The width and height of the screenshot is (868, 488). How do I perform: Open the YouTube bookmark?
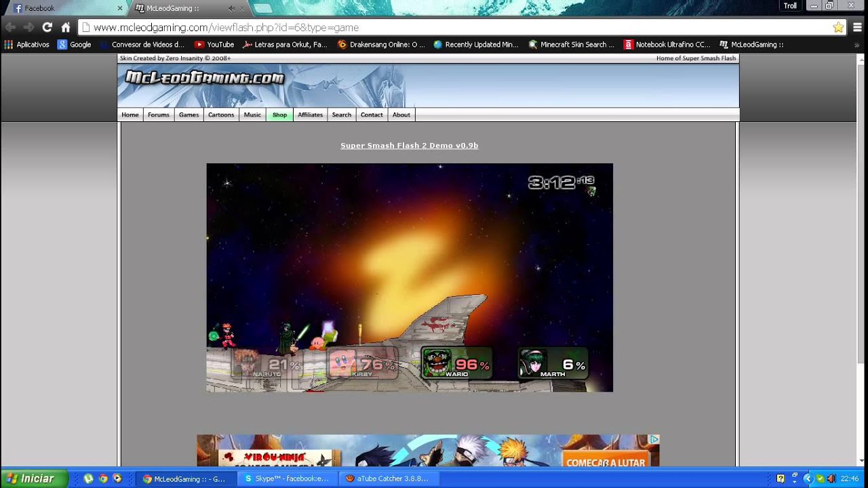tap(214, 45)
